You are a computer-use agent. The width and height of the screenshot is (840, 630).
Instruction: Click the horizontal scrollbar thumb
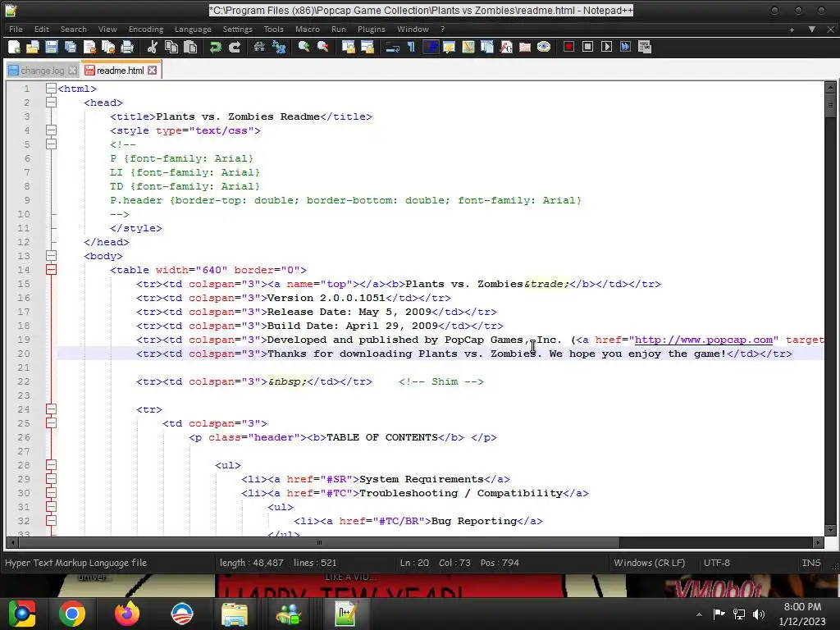tap(319, 542)
